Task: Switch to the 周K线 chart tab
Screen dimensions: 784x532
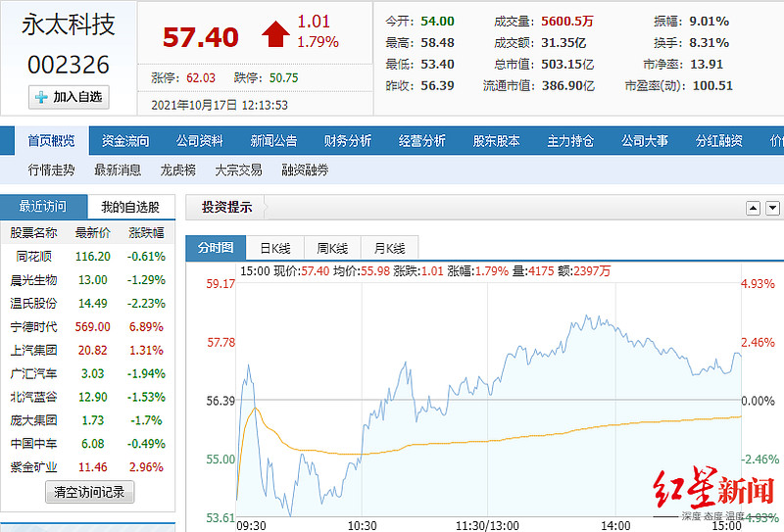Action: pos(332,248)
